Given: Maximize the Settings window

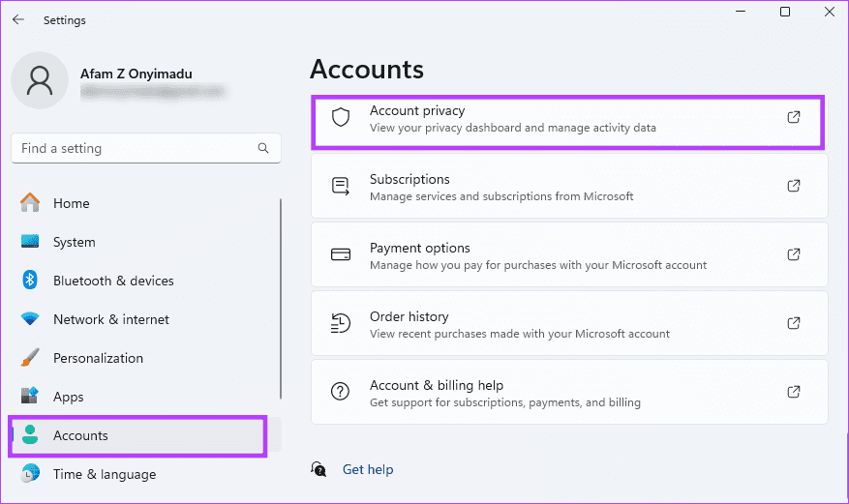Looking at the screenshot, I should tap(784, 12).
